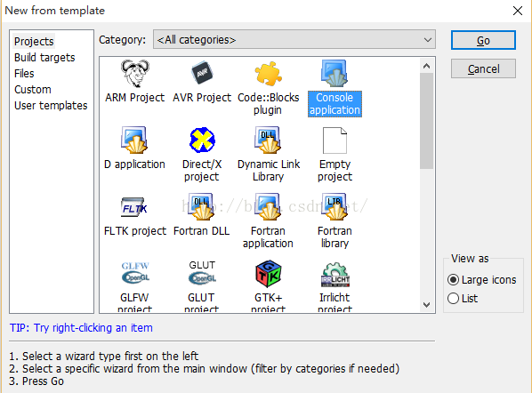
Task: Click the 'Empty project' label text
Action: pyautogui.click(x=335, y=170)
